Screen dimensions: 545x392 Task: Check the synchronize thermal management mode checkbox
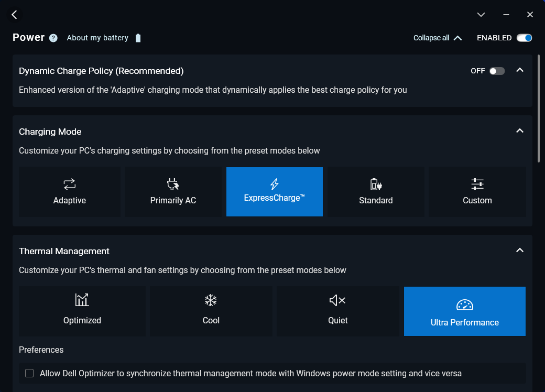pyautogui.click(x=29, y=373)
